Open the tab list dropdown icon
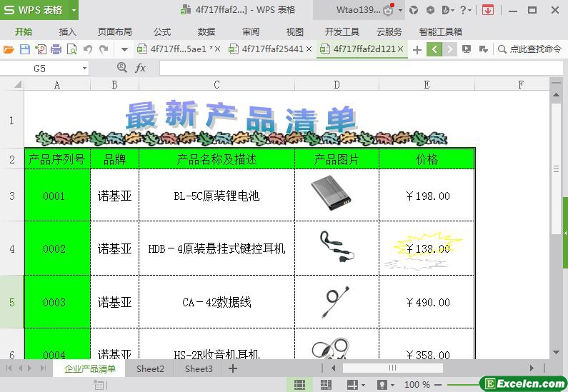The width and height of the screenshot is (568, 392). [483, 49]
